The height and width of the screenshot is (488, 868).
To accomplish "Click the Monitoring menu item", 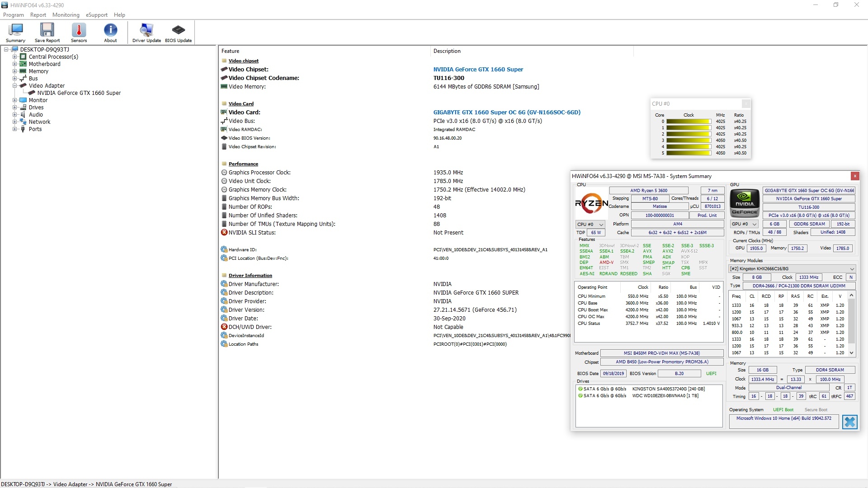I will (66, 14).
